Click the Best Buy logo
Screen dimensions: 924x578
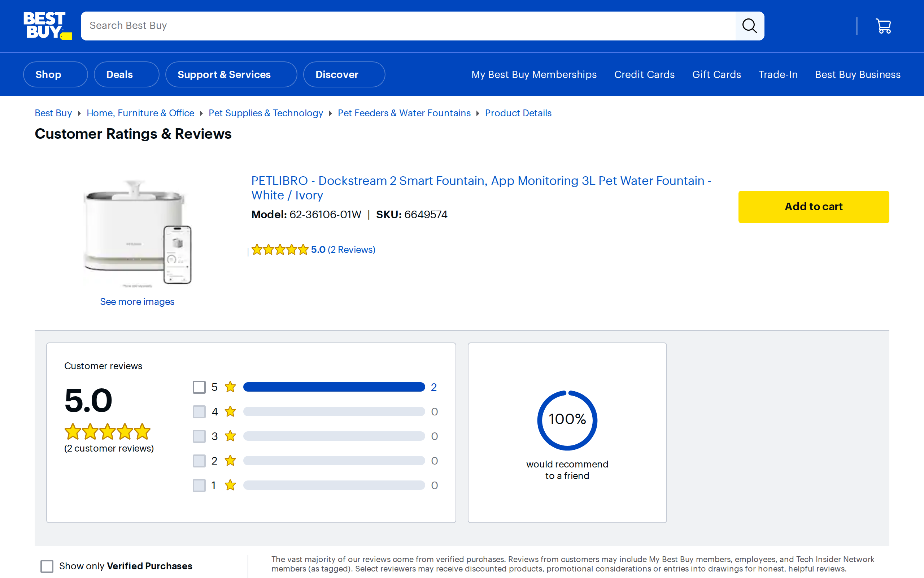(x=47, y=26)
